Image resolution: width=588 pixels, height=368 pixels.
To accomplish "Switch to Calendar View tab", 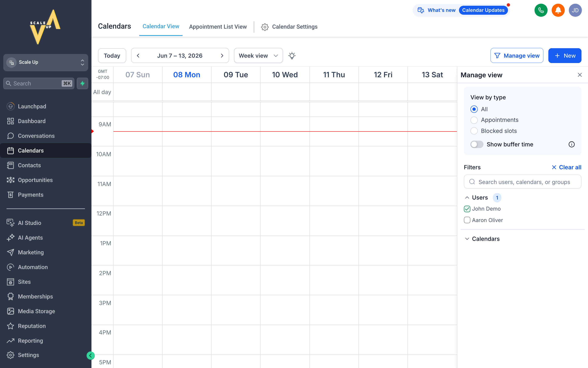I will coord(161,26).
